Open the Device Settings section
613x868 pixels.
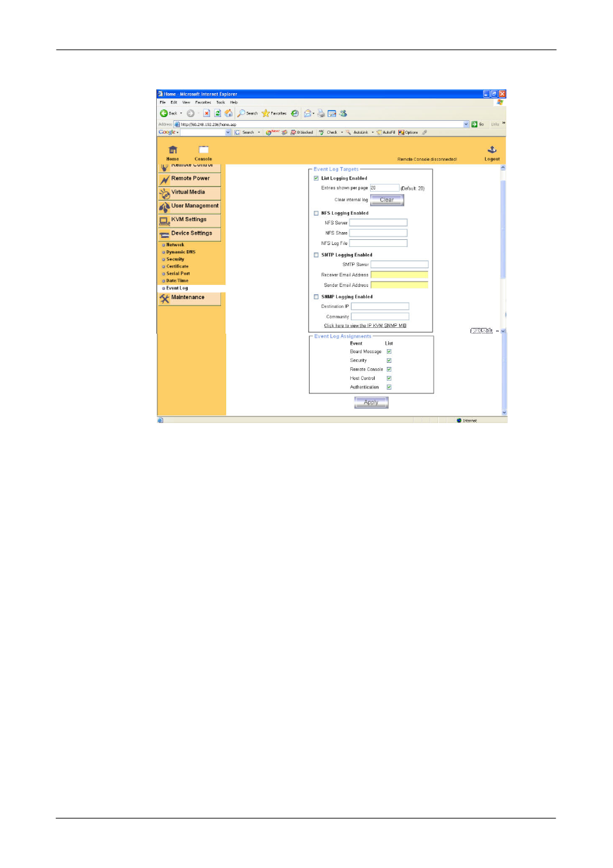(192, 233)
